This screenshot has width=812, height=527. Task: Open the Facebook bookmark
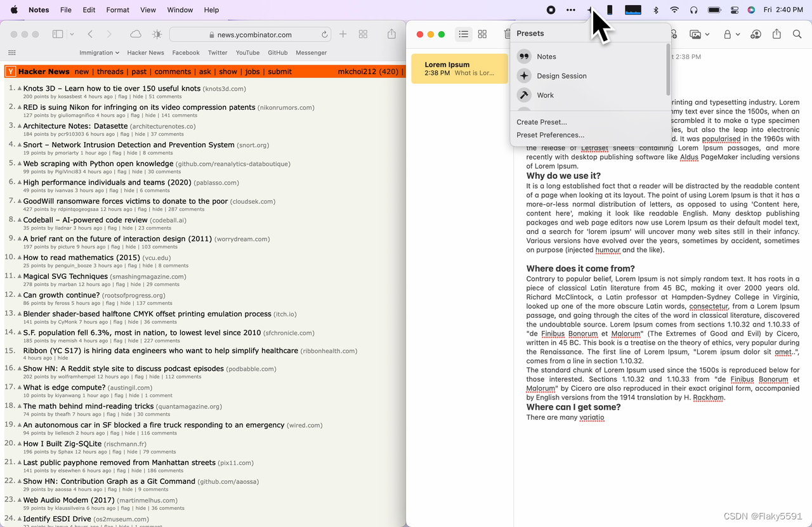coord(186,53)
